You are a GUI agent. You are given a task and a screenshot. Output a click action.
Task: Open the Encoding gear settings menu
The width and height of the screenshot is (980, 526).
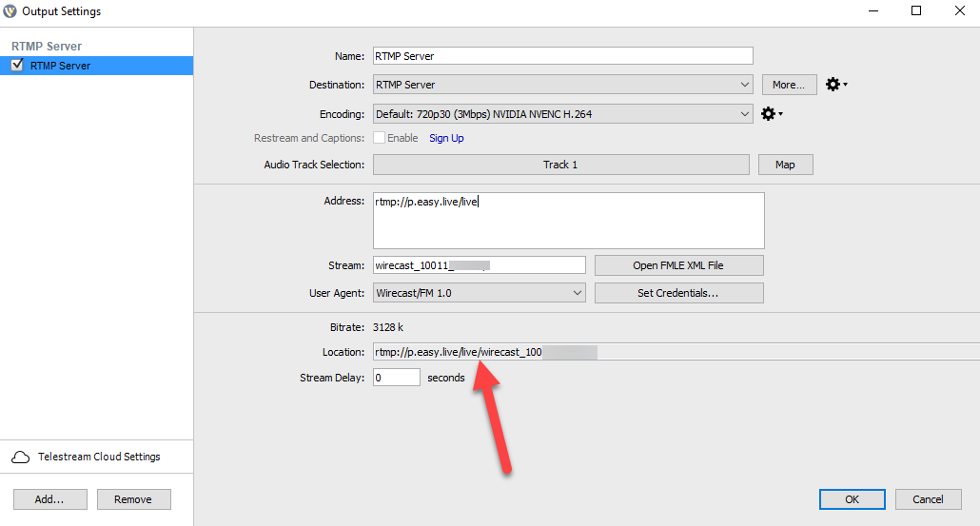pyautogui.click(x=772, y=114)
